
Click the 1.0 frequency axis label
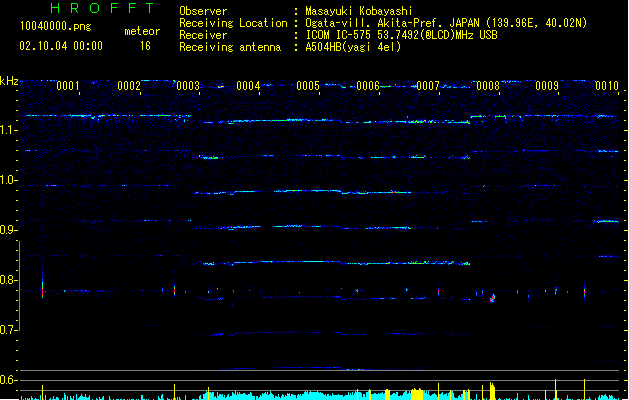9,180
